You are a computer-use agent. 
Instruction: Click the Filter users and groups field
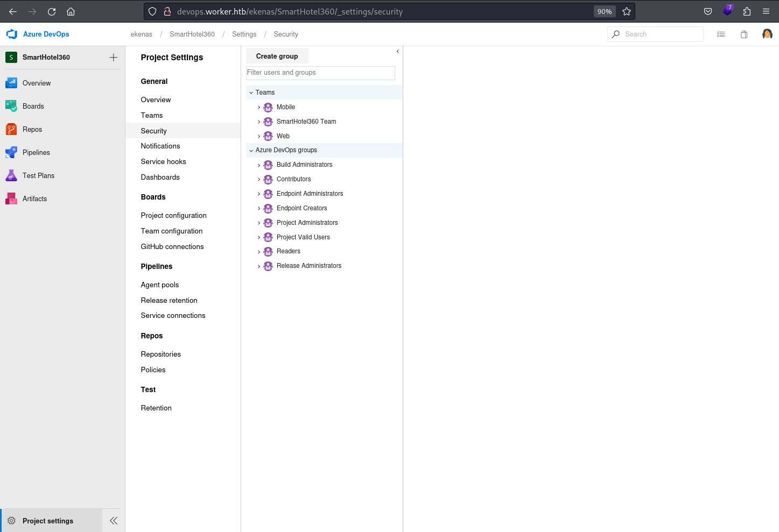click(x=320, y=73)
